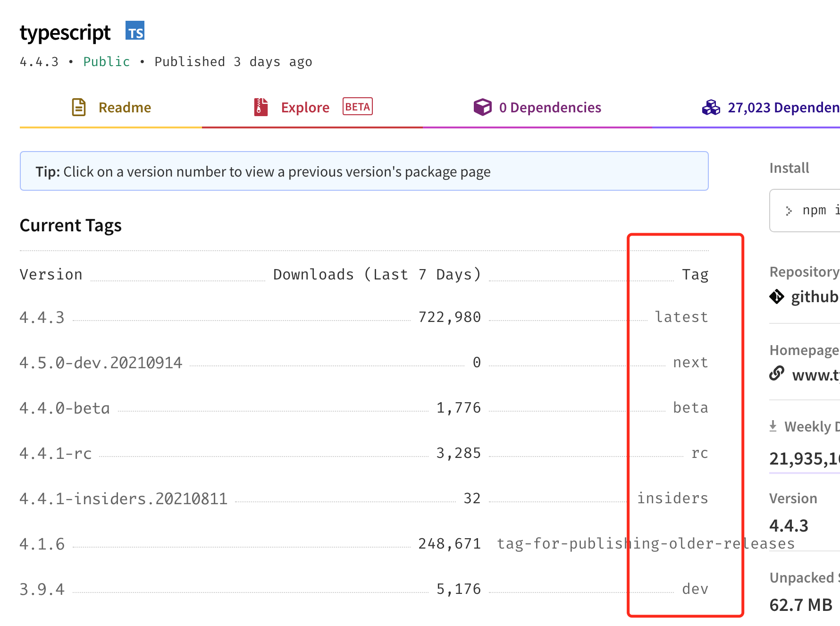This screenshot has height=626, width=840.
Task: Open the Readme tab
Action: [x=125, y=108]
